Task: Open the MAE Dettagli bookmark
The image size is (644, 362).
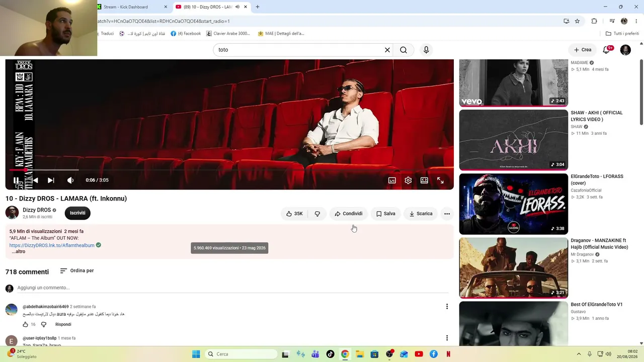Action: [281, 34]
